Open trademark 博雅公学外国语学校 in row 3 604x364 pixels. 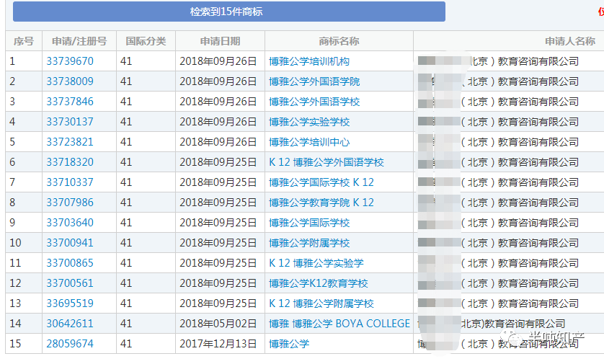pos(314,102)
